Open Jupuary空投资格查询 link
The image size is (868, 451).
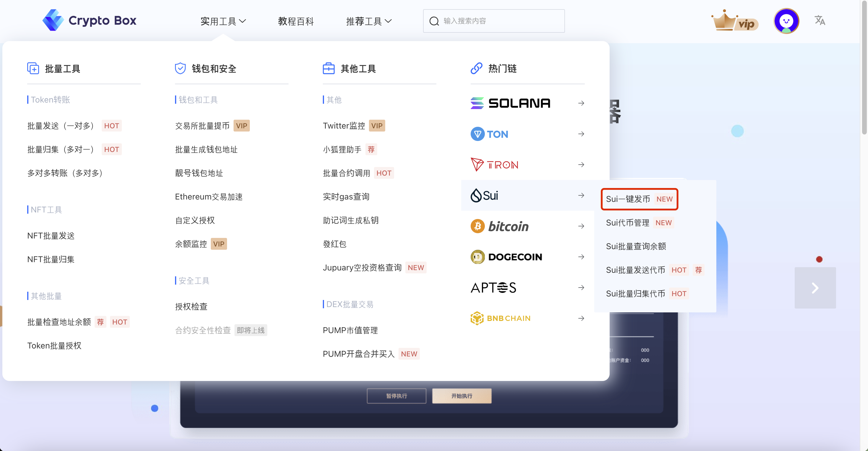click(x=374, y=267)
